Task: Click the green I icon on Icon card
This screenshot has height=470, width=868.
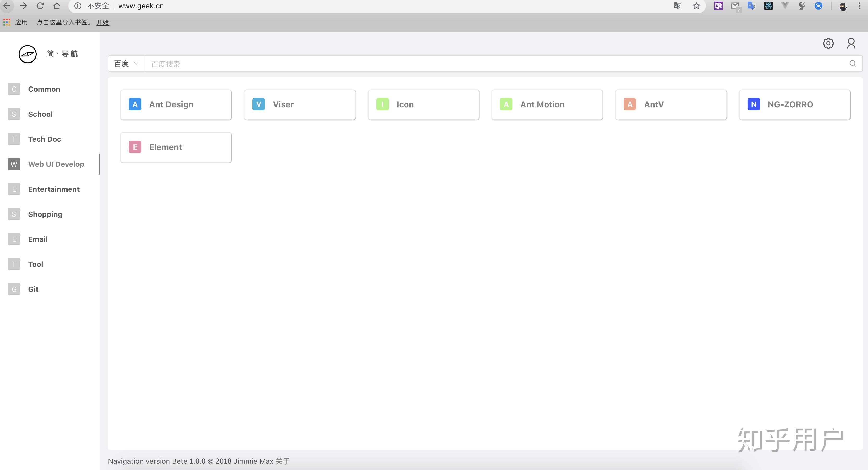Action: (382, 104)
